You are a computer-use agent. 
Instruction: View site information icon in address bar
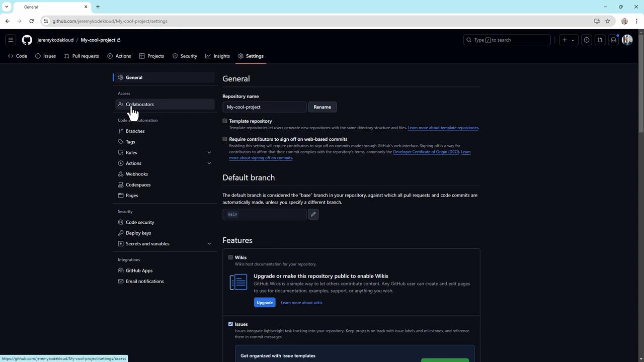(x=46, y=21)
